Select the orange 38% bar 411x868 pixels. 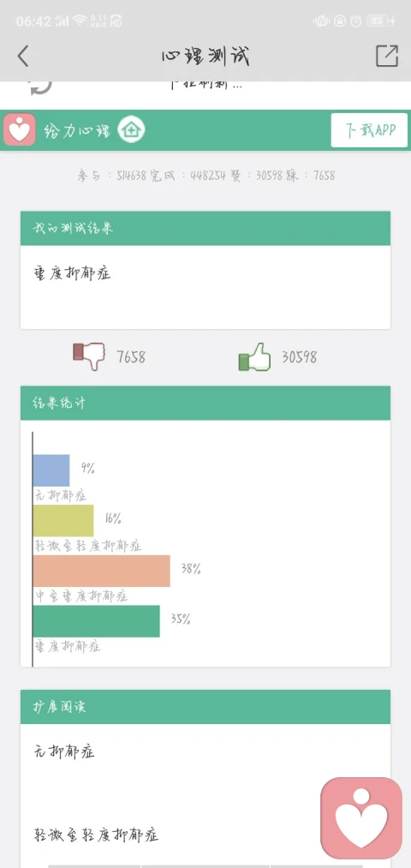click(101, 571)
